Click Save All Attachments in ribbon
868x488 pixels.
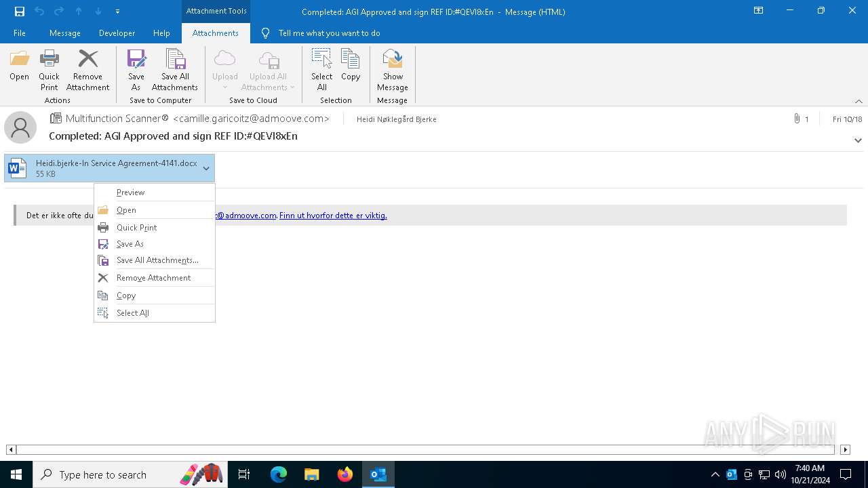point(175,70)
